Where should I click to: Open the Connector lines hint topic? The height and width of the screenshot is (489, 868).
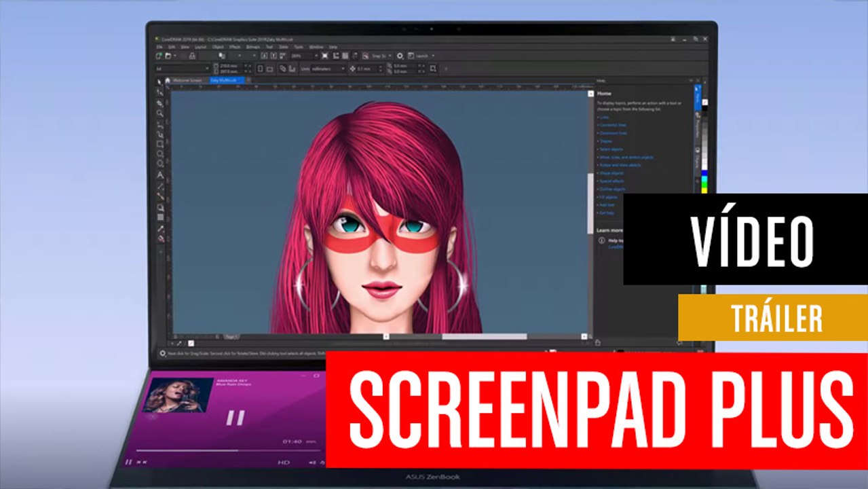[613, 125]
